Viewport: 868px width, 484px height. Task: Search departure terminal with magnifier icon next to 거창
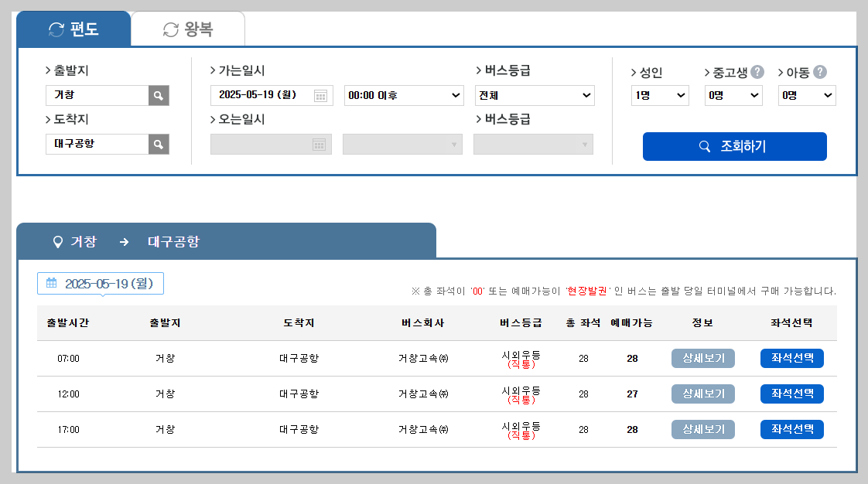pyautogui.click(x=159, y=95)
